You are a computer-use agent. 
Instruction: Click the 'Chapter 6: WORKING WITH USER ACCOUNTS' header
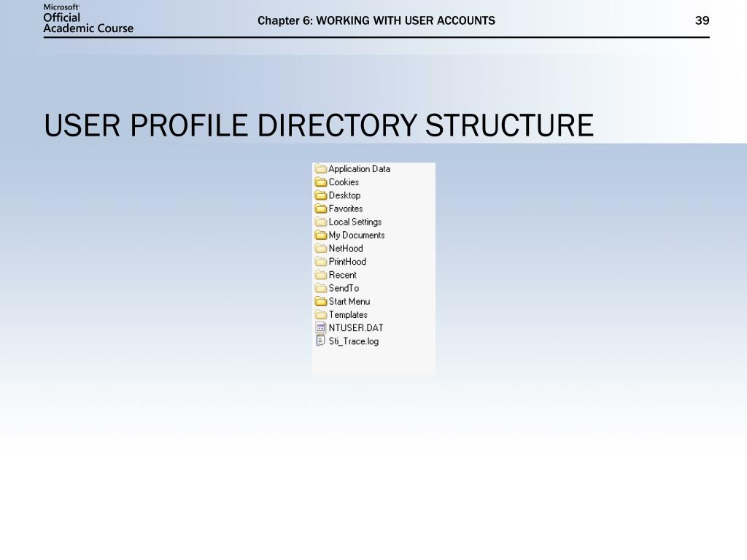point(376,20)
